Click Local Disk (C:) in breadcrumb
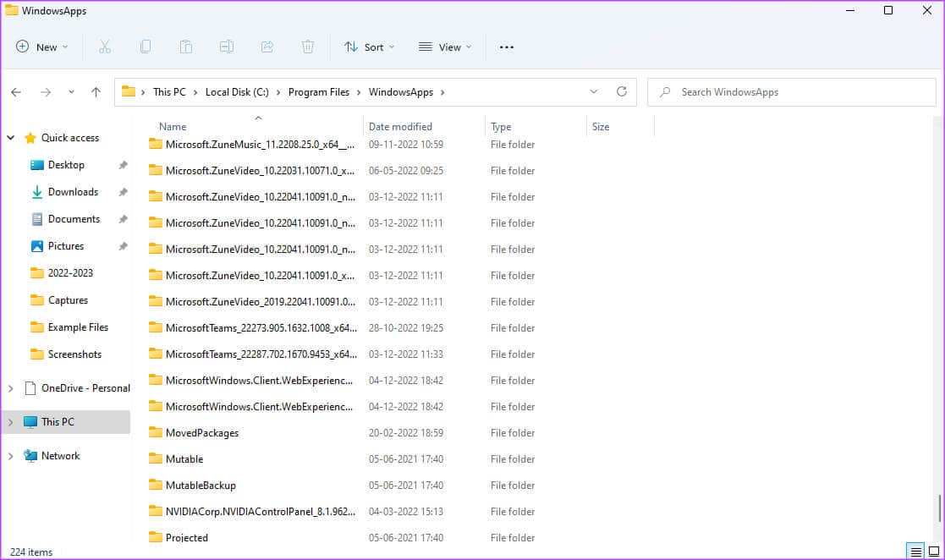 [x=237, y=92]
